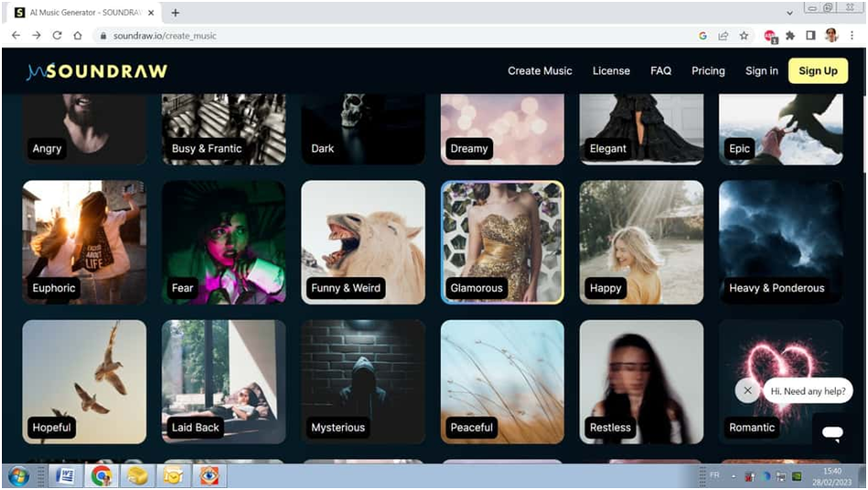Open the Chrome profile avatar
This screenshot has height=490, width=868.
click(x=830, y=36)
